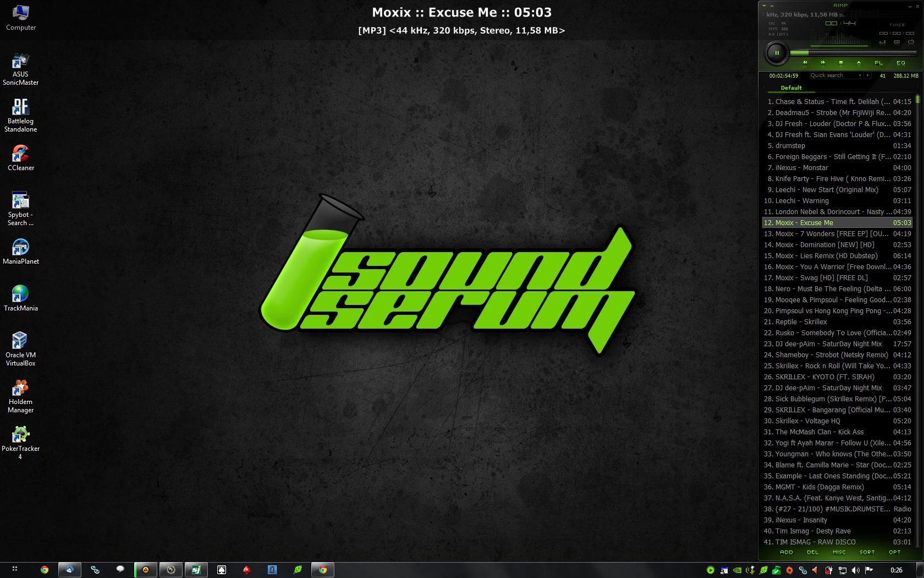Click the taskbar clock showing 0:26
The width and height of the screenshot is (924, 578).
tap(897, 570)
